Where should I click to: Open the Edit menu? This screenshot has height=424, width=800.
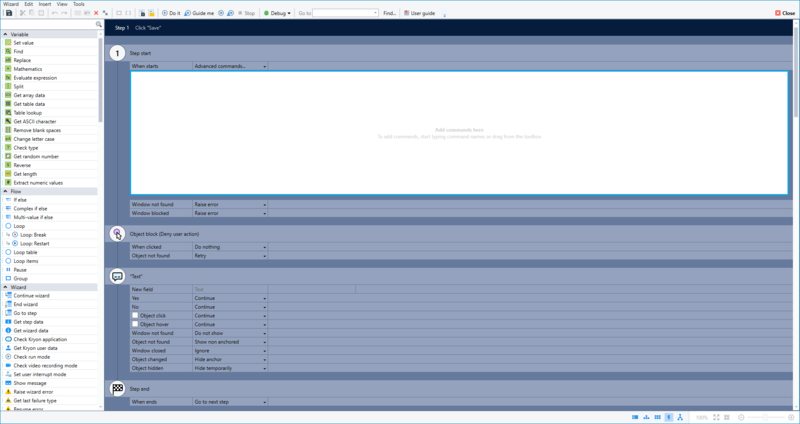pos(29,4)
